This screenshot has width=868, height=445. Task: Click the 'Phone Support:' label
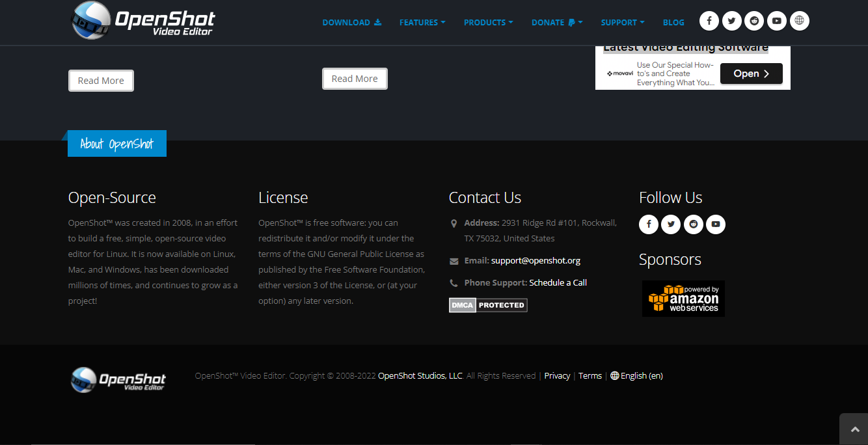[x=496, y=282]
